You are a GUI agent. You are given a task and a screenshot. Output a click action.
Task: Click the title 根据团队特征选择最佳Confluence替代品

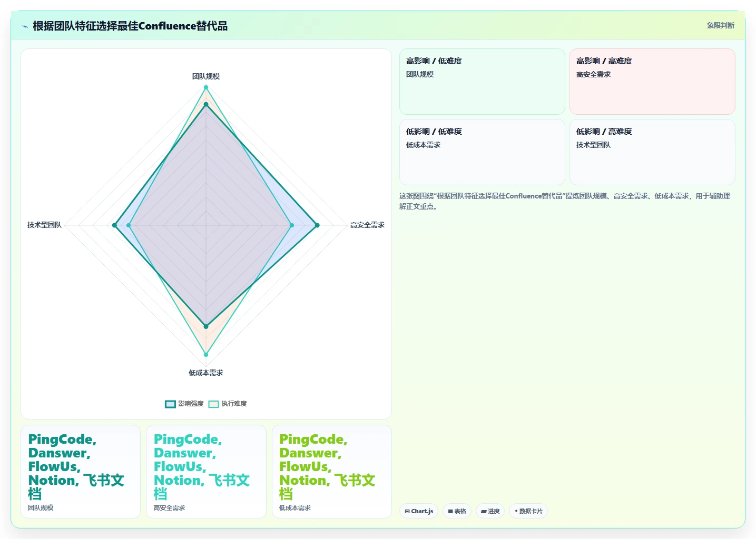coord(130,26)
